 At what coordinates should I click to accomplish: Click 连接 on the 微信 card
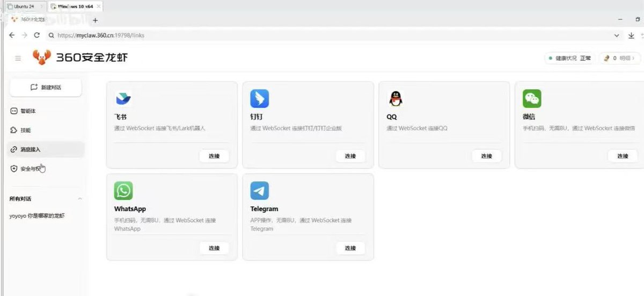(x=623, y=156)
